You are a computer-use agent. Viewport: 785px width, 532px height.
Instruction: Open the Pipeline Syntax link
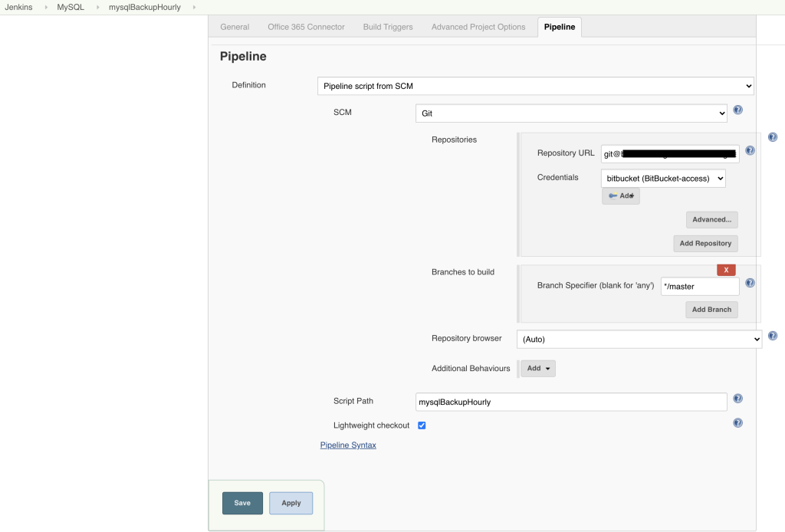click(x=348, y=445)
